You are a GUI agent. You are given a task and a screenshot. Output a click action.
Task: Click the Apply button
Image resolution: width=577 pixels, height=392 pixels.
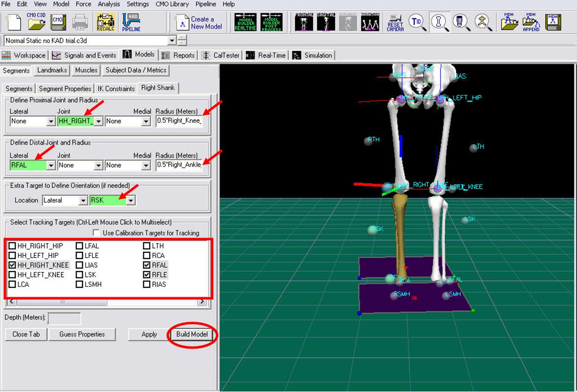(x=149, y=334)
